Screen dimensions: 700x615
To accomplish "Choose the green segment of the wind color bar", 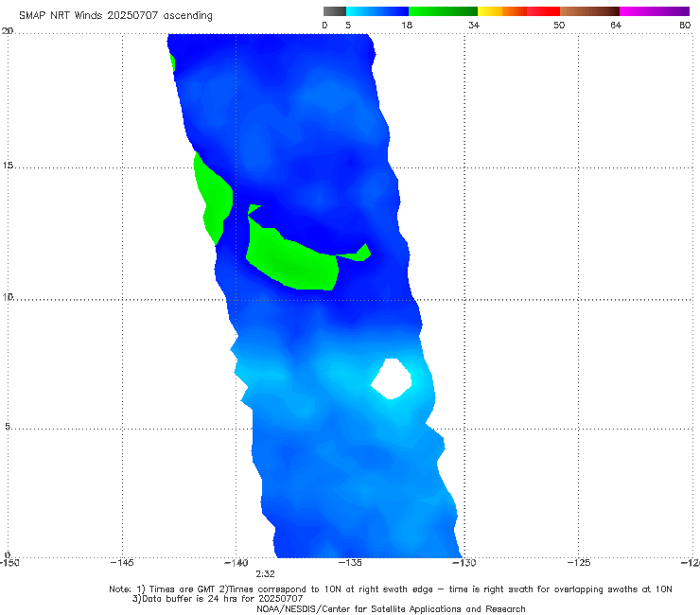I will (443, 11).
